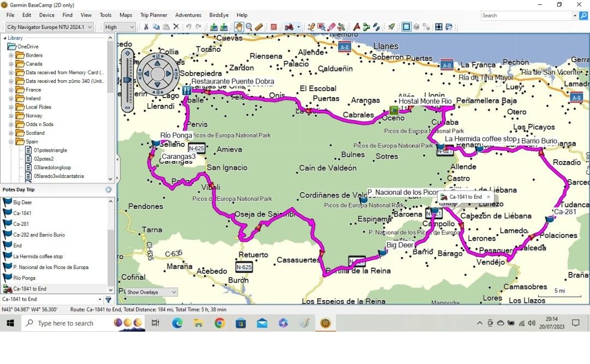Click the Delete X icon in toolbar
Image resolution: width=590 pixels, height=364 pixels.
click(x=176, y=27)
